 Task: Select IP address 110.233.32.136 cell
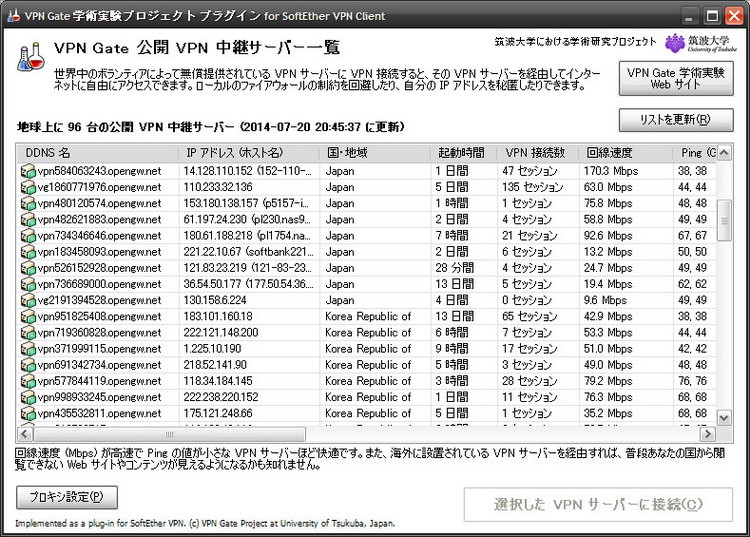(218, 187)
